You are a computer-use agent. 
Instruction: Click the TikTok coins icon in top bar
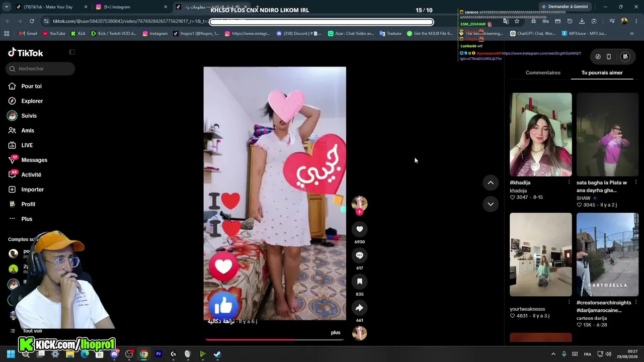(x=598, y=57)
